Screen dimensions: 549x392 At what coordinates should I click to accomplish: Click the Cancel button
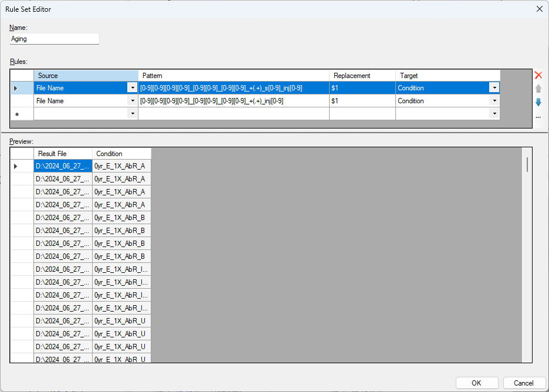point(524,383)
